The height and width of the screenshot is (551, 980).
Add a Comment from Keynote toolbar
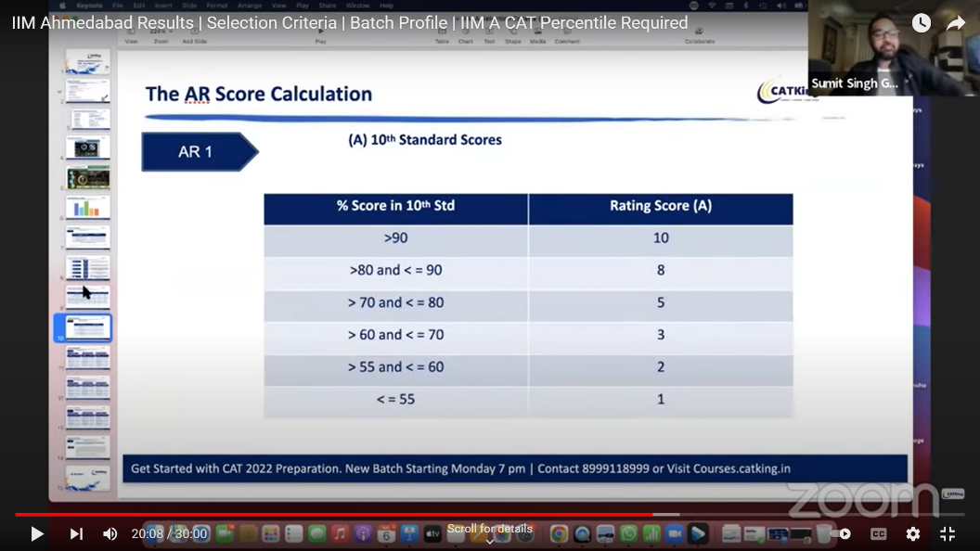pos(567,35)
